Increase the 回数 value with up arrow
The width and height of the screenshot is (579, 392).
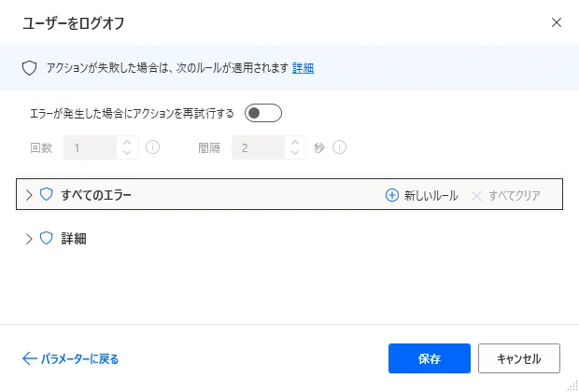(128, 143)
